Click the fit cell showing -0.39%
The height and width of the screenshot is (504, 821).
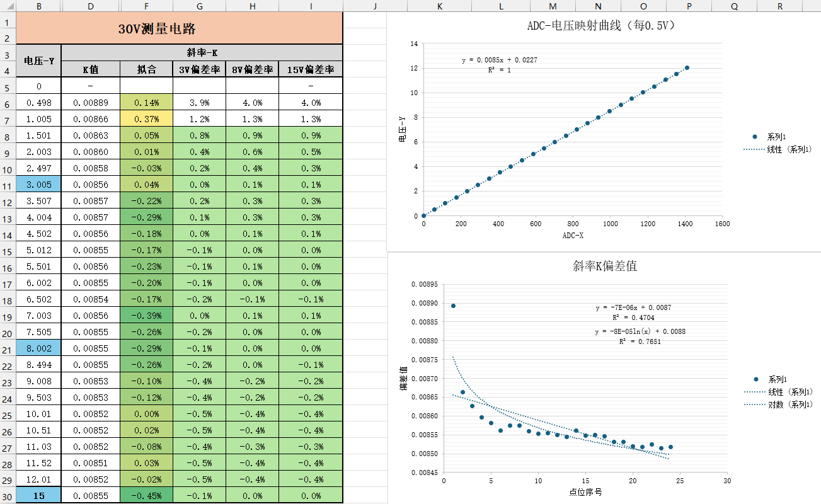(x=146, y=316)
